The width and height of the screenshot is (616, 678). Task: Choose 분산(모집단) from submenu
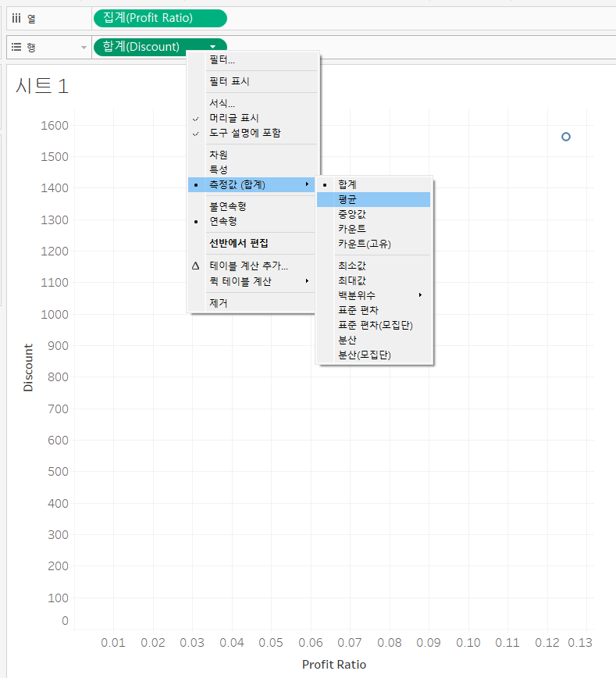374,355
